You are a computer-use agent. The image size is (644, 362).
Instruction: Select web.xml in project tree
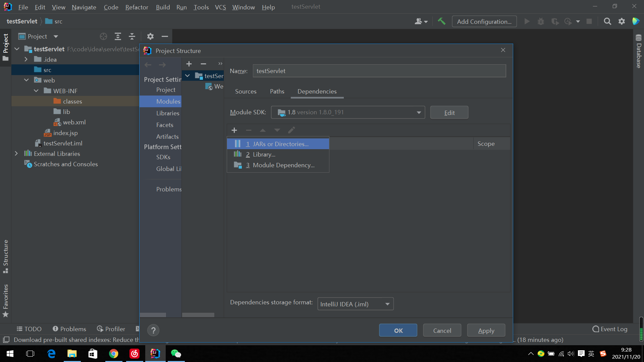[x=74, y=122]
